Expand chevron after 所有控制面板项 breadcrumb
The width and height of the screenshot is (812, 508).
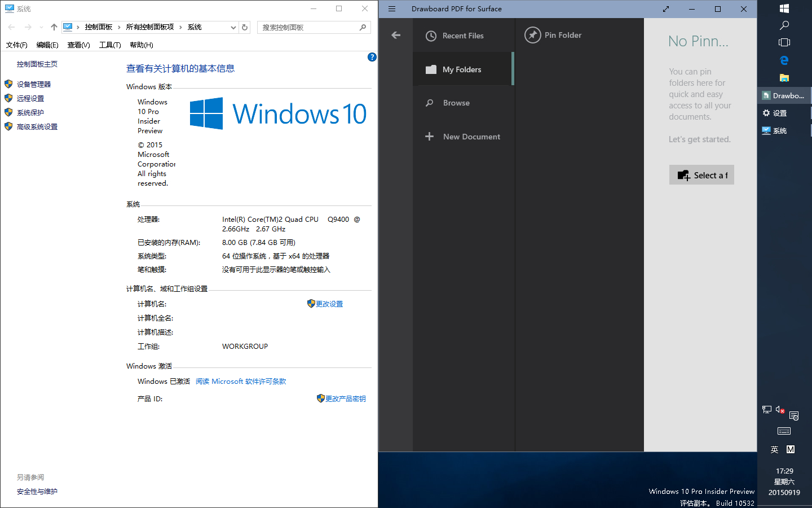pos(180,27)
